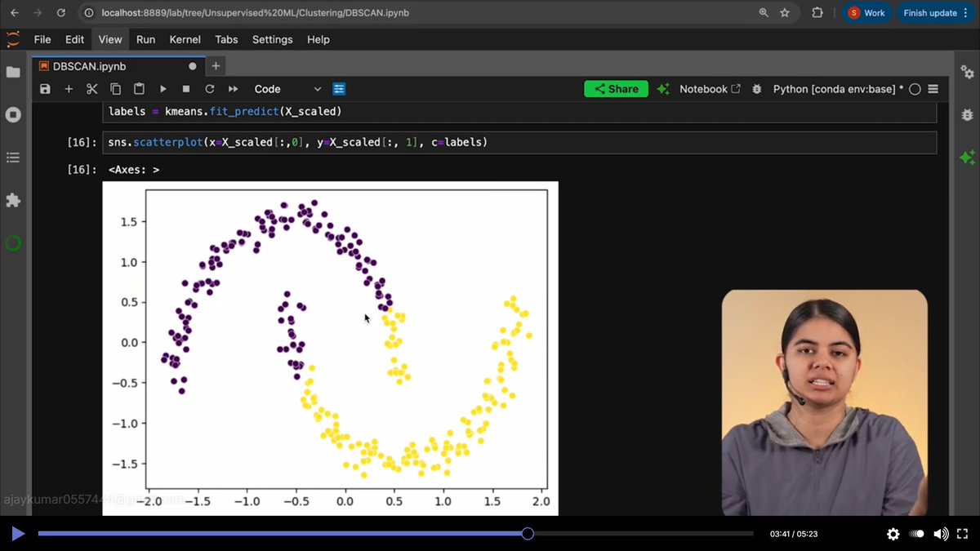Image resolution: width=980 pixels, height=551 pixels.
Task: Click the scatter plot output image
Action: [x=330, y=348]
